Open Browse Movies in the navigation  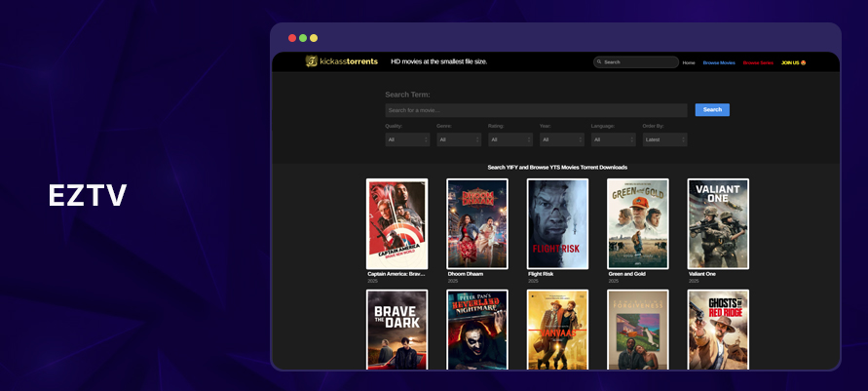[719, 62]
